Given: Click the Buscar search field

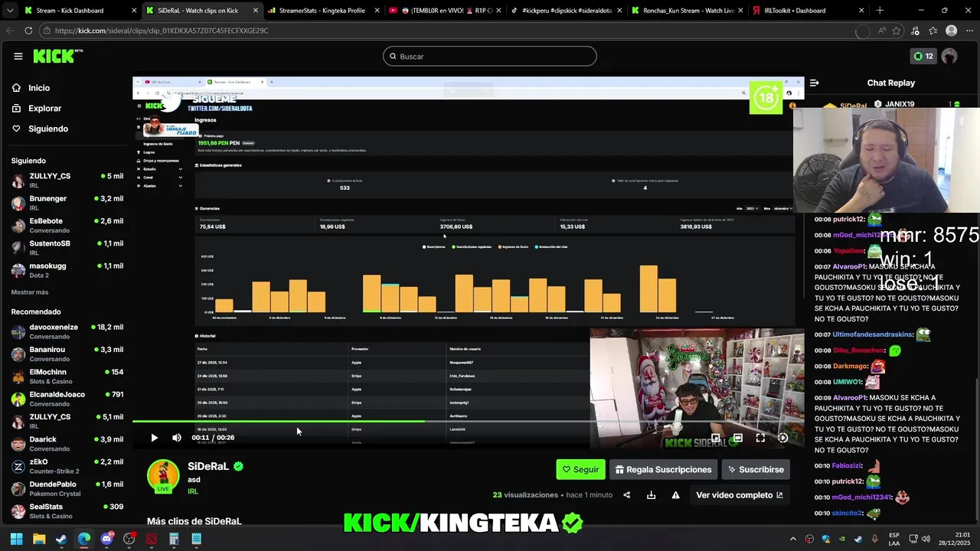Looking at the screenshot, I should [490, 56].
